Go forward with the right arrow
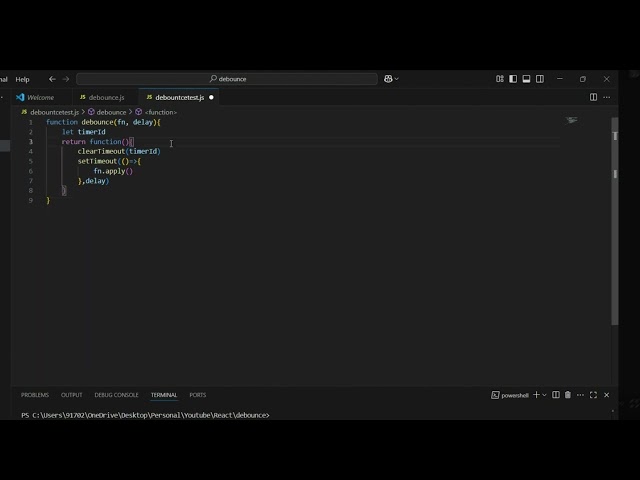This screenshot has height=480, width=640. click(66, 79)
